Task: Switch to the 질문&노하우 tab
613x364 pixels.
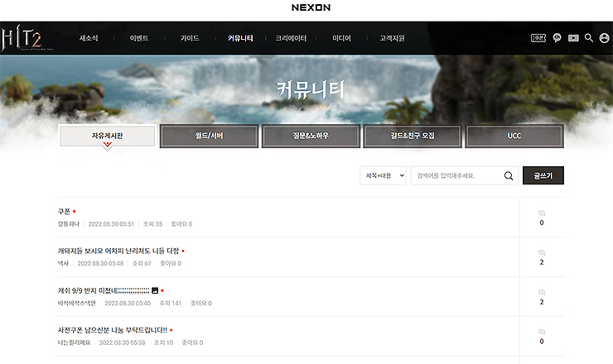Action: (x=311, y=136)
